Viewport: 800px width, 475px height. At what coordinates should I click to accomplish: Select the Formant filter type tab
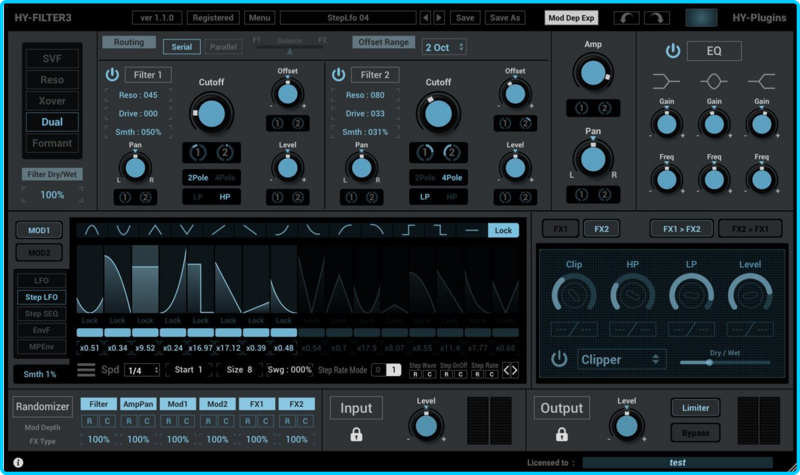(52, 143)
